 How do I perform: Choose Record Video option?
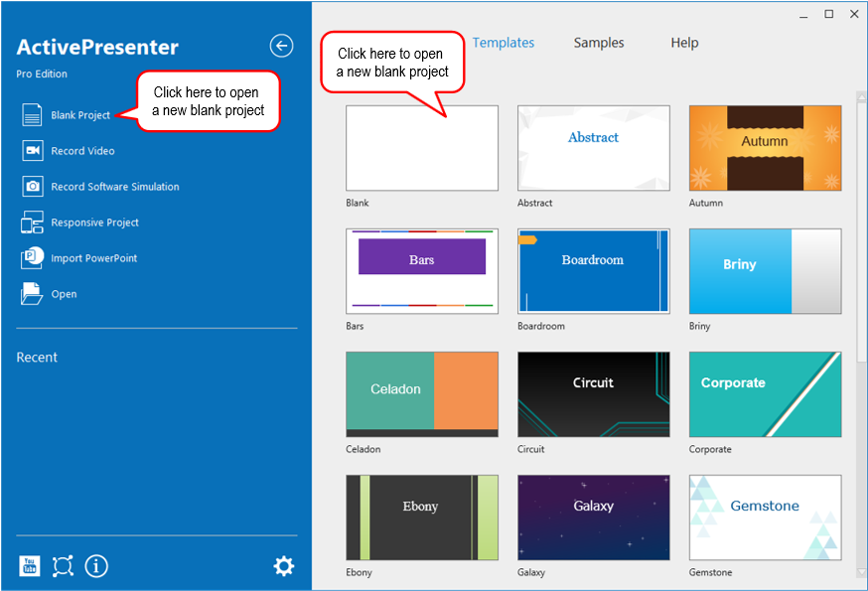tap(83, 151)
